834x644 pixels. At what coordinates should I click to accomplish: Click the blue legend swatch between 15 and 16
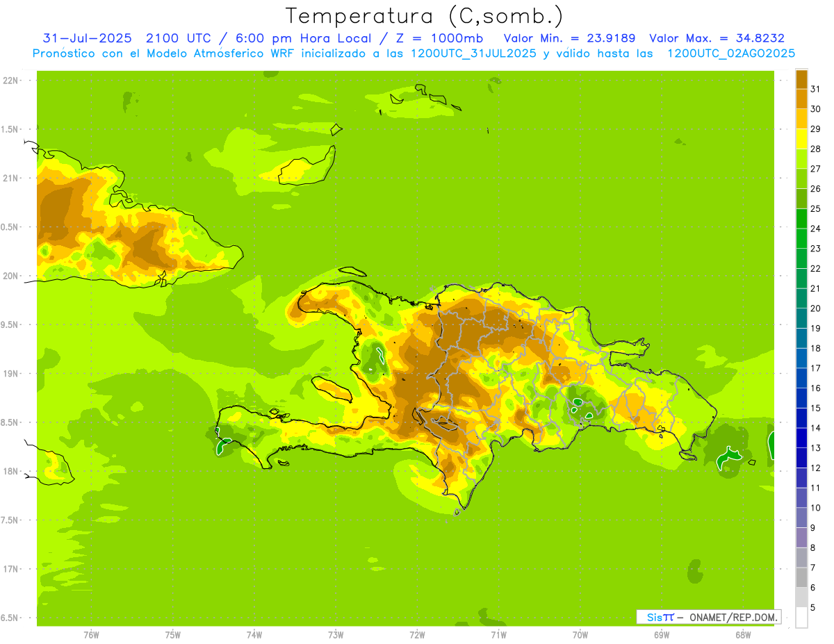801,398
